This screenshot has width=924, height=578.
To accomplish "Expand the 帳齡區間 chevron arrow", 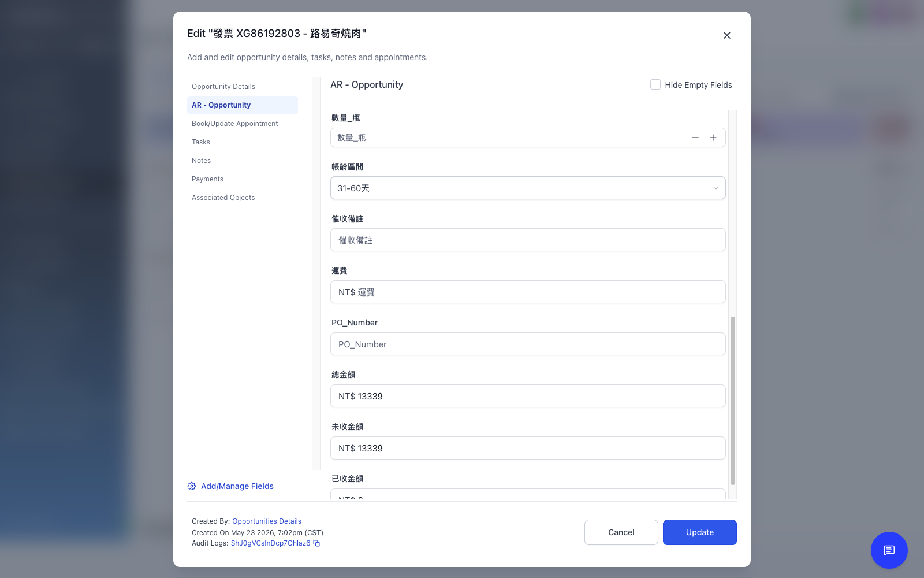I will 716,188.
